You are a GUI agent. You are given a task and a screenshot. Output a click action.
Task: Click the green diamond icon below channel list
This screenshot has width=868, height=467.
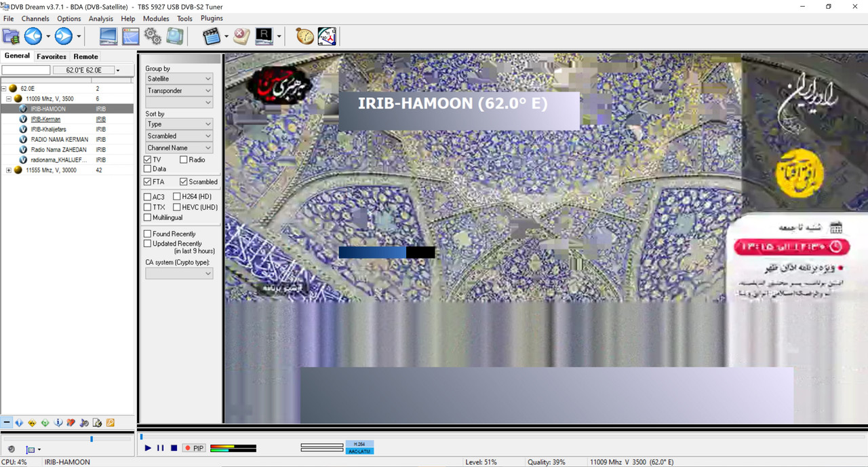45,422
